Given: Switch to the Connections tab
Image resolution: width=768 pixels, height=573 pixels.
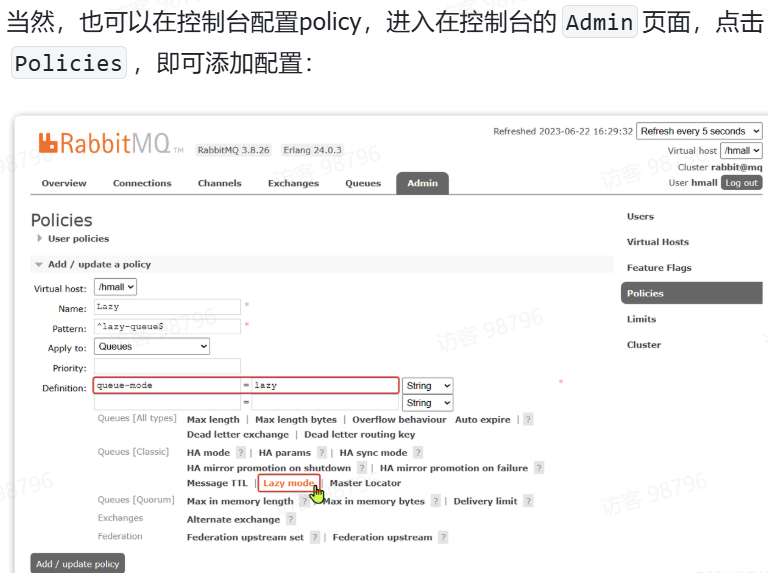Looking at the screenshot, I should [x=142, y=183].
